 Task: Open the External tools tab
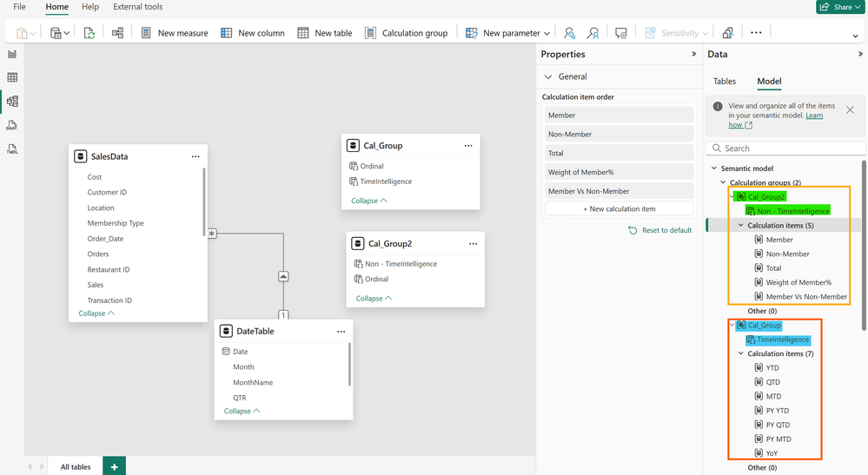click(138, 7)
